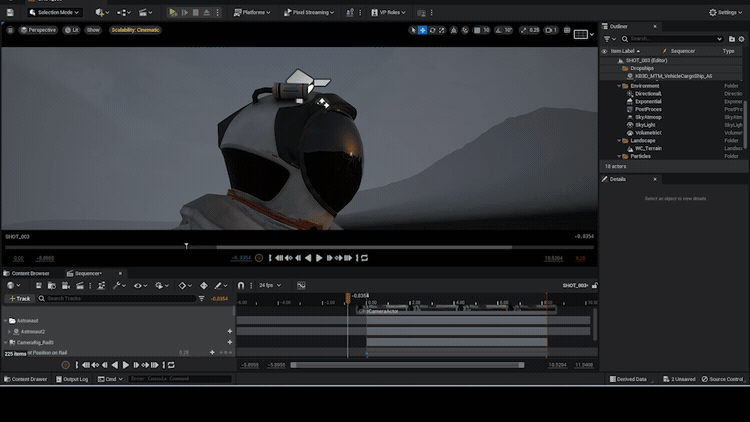Toggle visibility column eye in Outliner header
The image size is (750, 422).
click(605, 51)
